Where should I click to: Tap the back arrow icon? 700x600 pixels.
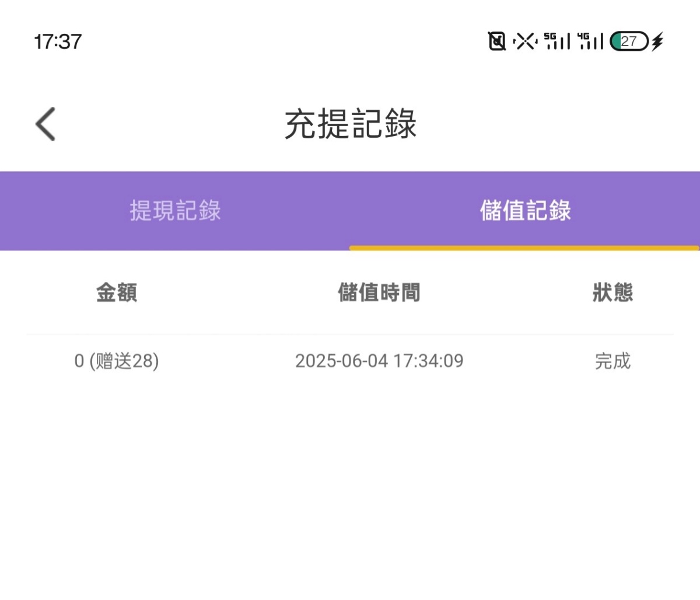45,124
